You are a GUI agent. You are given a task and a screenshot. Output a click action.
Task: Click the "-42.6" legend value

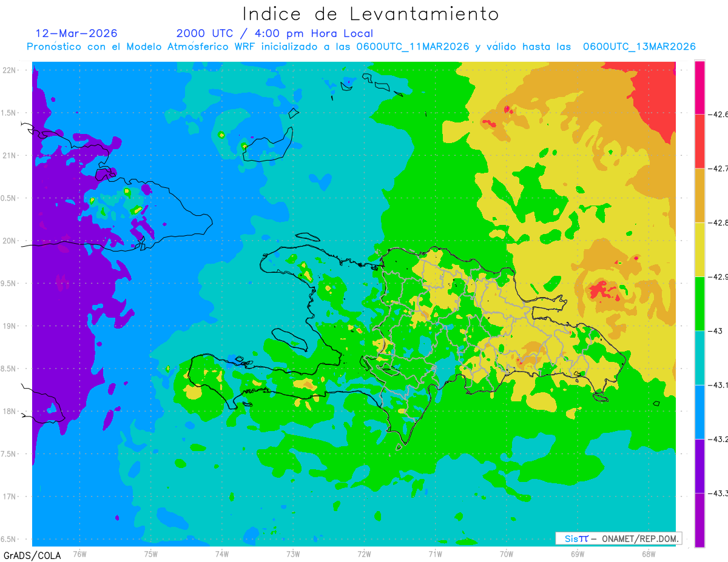coord(718,114)
